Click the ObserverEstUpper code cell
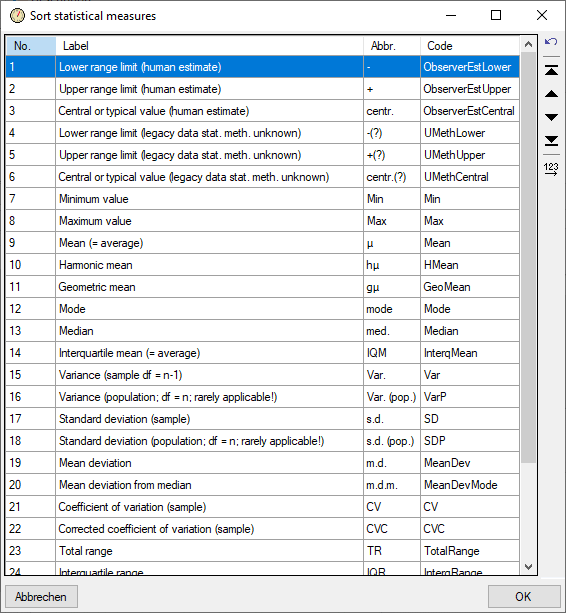The width and height of the screenshot is (566, 613). tap(470, 89)
